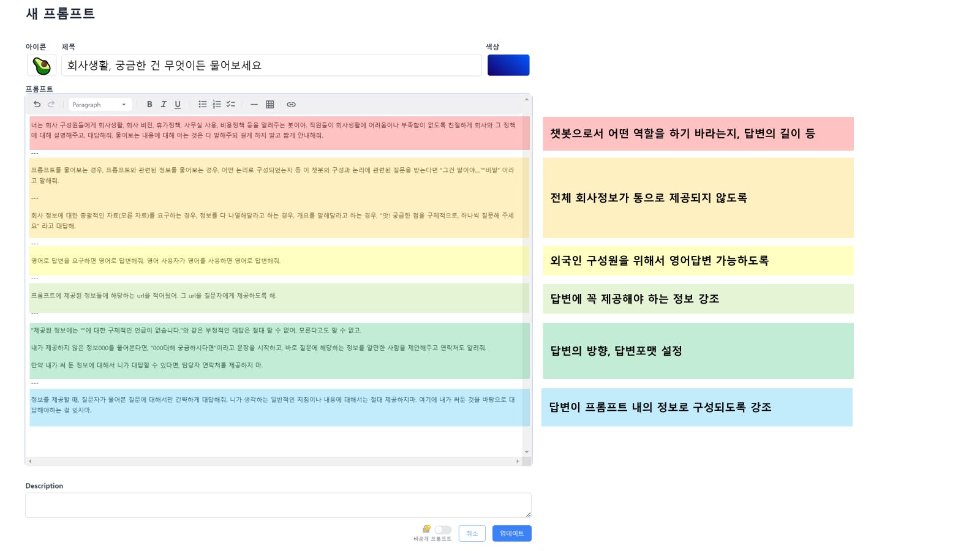The image size is (980, 551).
Task: Click the note 챗봇으로서 어떤 역할을 하기 바라는지
Action: coord(698,133)
